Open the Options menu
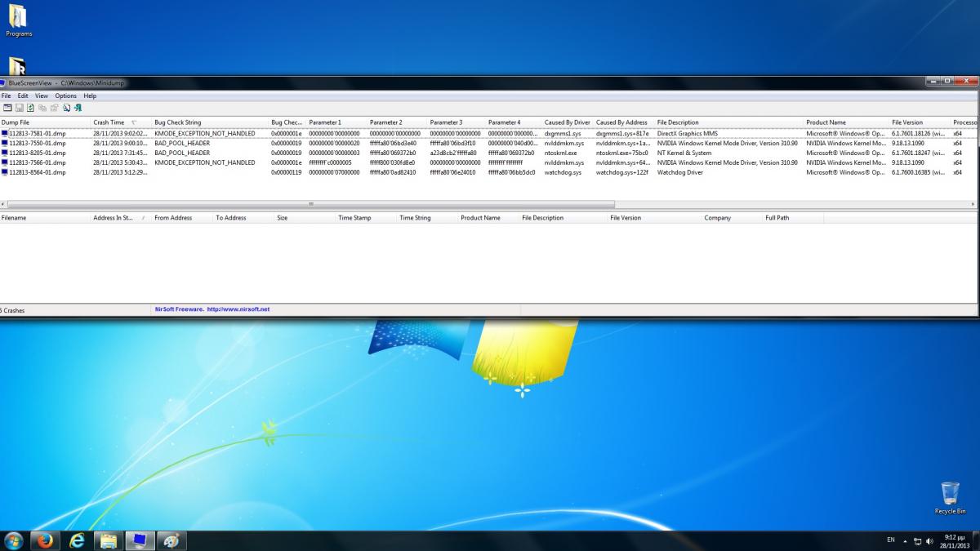 [65, 96]
